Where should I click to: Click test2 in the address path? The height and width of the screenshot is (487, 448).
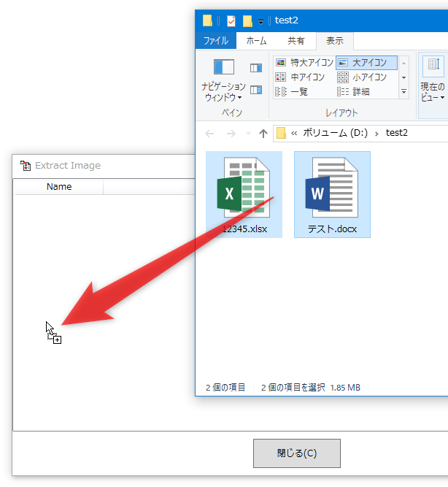pyautogui.click(x=396, y=133)
